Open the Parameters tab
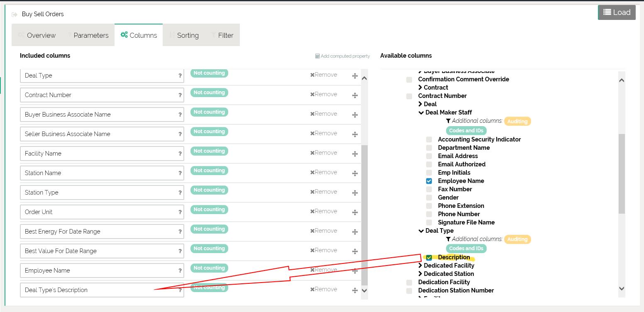 (88, 35)
